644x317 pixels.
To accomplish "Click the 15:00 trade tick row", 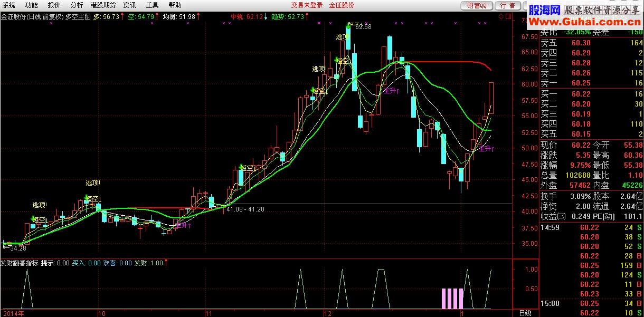I will pos(592,303).
